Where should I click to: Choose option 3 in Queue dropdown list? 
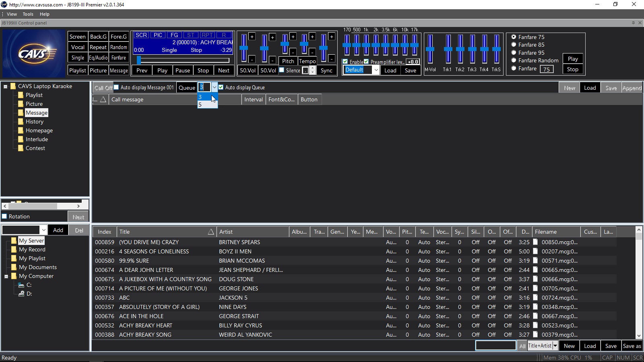coord(207,97)
